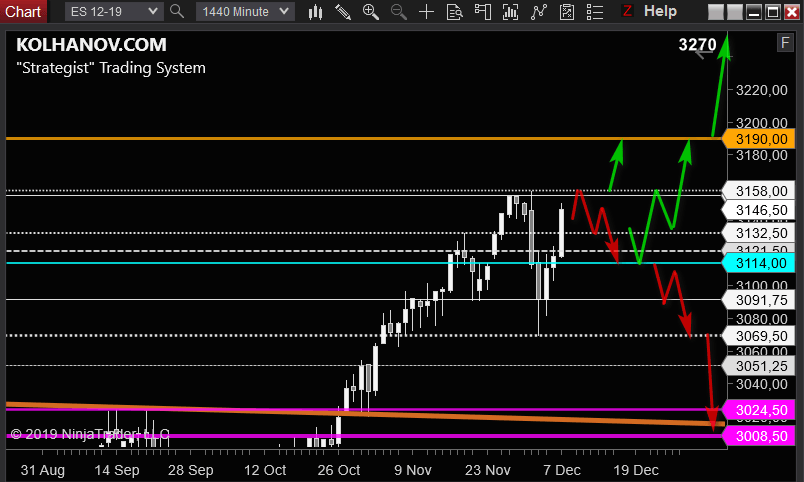
Task: Expand the ES 12-19 instrument dropdown
Action: coord(114,11)
